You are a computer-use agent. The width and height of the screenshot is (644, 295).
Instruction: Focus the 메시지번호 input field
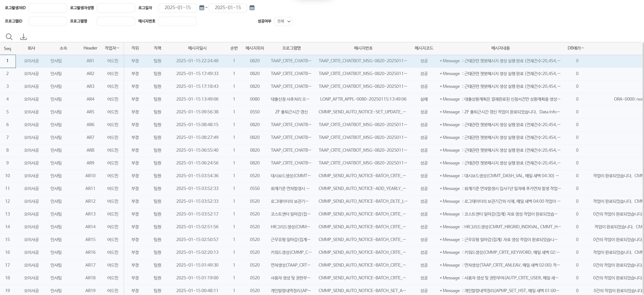pyautogui.click(x=177, y=21)
